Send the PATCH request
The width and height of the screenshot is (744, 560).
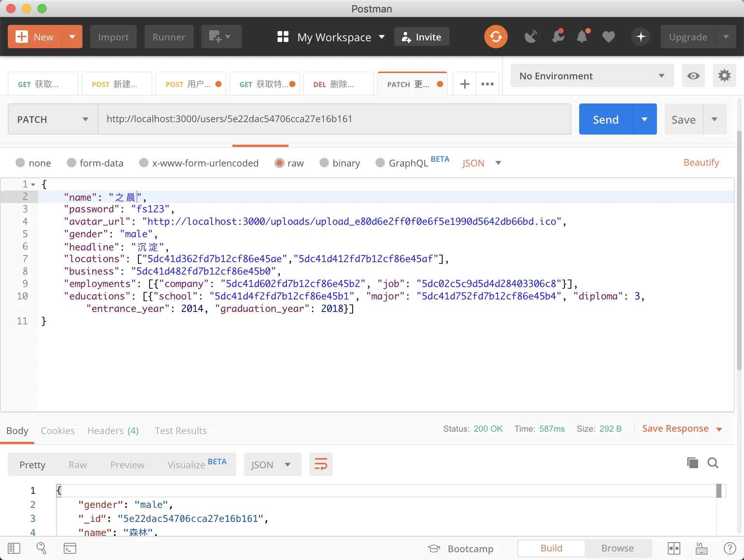[606, 119]
